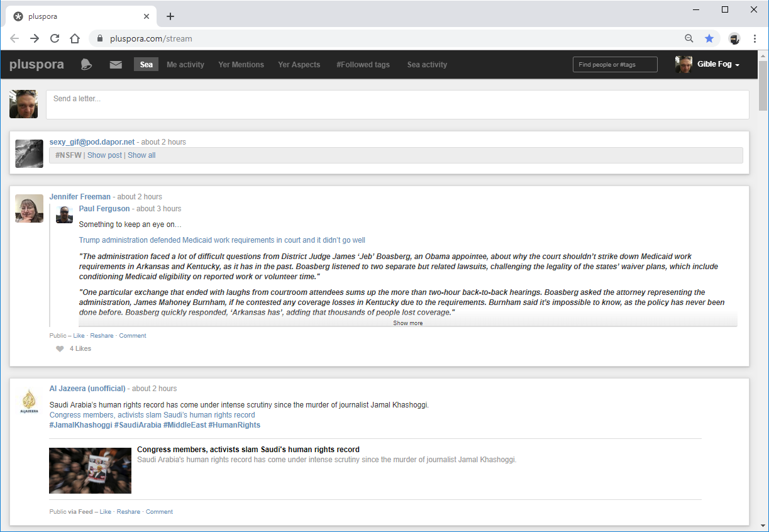769x532 pixels.
Task: View site security lock info
Action: click(100, 38)
